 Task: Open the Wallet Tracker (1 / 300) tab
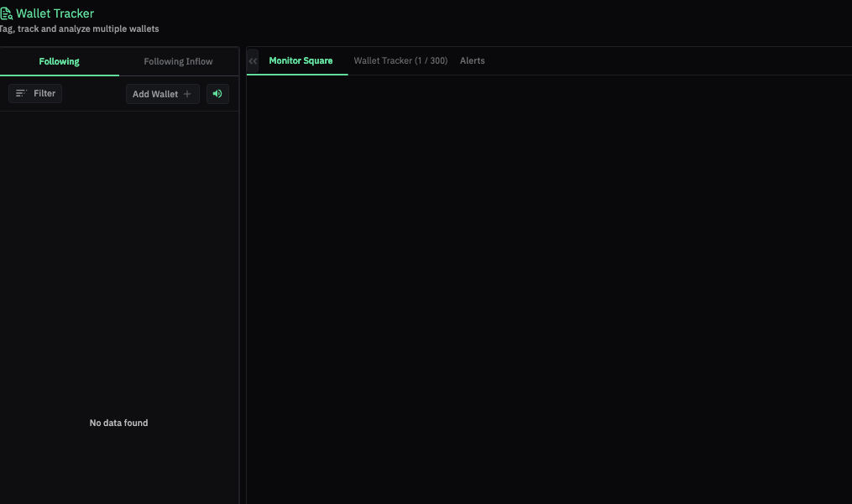(x=400, y=61)
